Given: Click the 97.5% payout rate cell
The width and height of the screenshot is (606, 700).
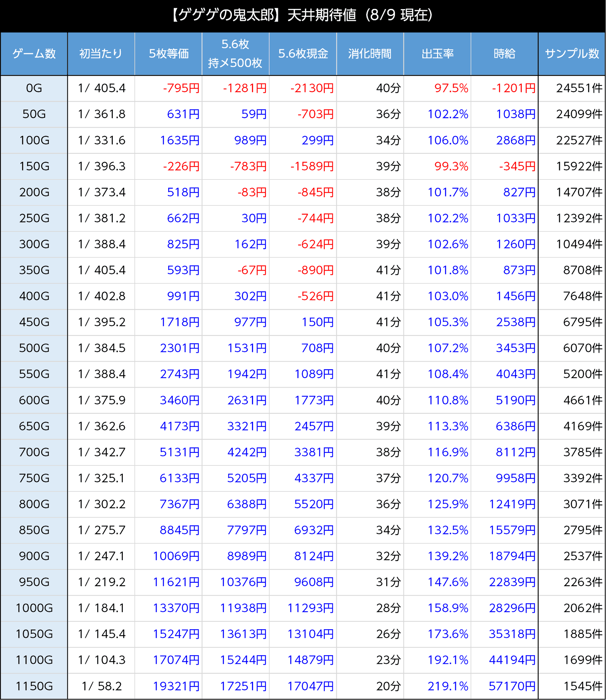Looking at the screenshot, I should [x=437, y=89].
